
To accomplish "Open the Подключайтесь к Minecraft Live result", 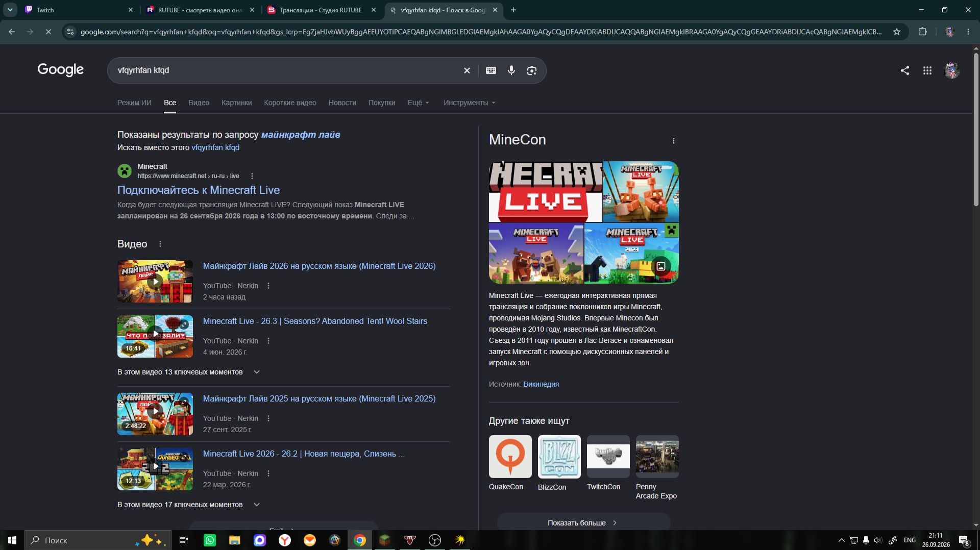I will point(199,190).
